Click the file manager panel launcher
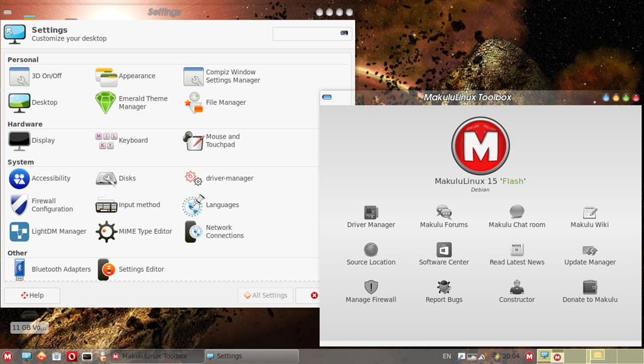The image size is (644, 364). point(102,357)
